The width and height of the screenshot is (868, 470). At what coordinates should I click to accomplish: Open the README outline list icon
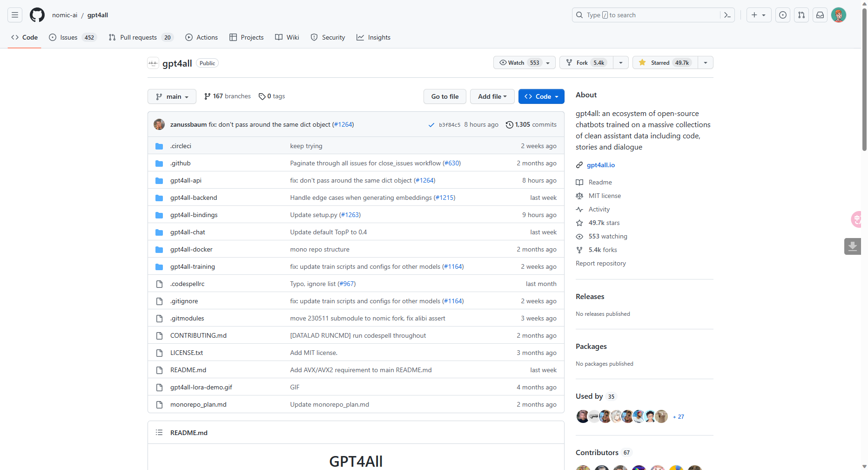[159, 433]
